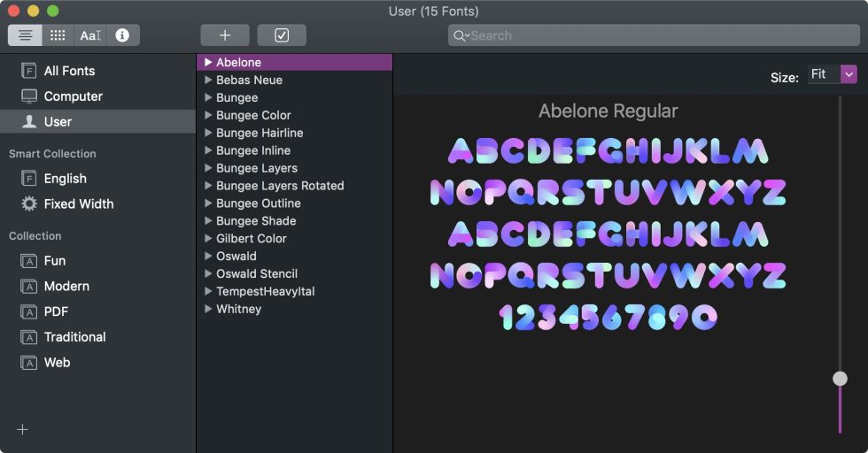Expand Whitney disclosure triangle
This screenshot has height=453, width=868.
(208, 309)
